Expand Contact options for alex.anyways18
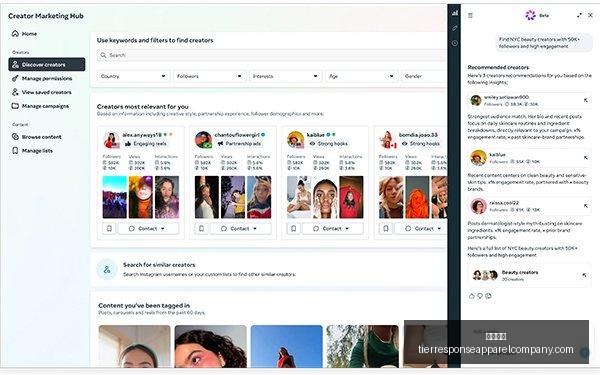 point(148,228)
